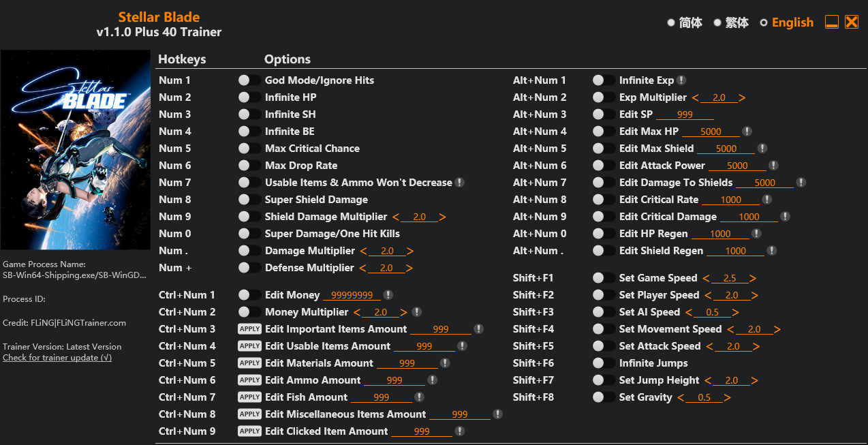
Task: Increase Defense Multiplier with right arrow
Action: pyautogui.click(x=409, y=268)
